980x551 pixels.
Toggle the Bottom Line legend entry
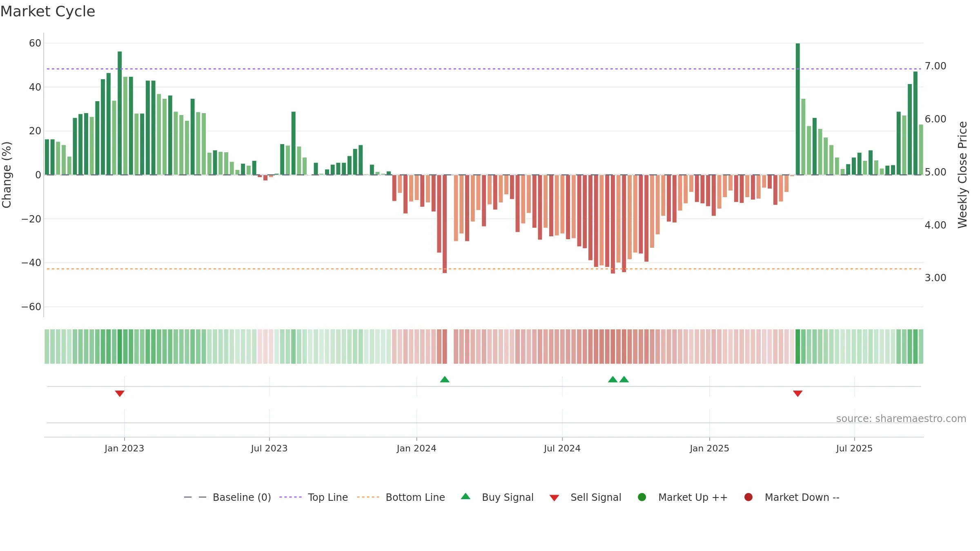tap(401, 497)
